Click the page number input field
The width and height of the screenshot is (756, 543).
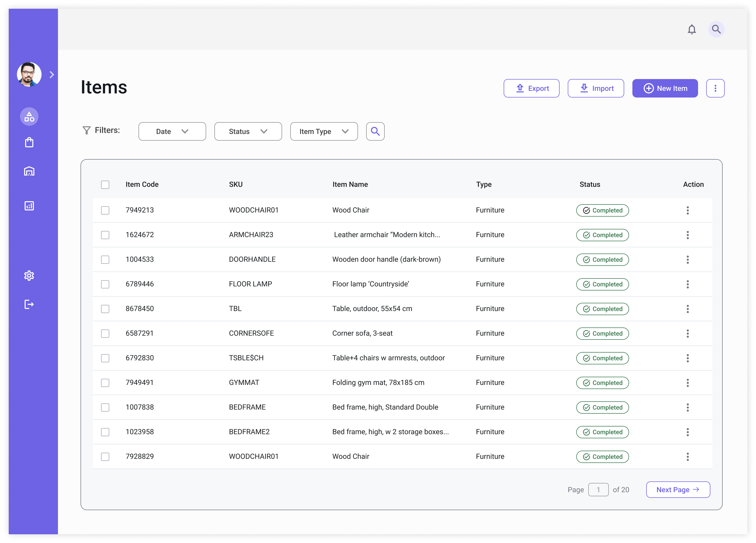598,490
